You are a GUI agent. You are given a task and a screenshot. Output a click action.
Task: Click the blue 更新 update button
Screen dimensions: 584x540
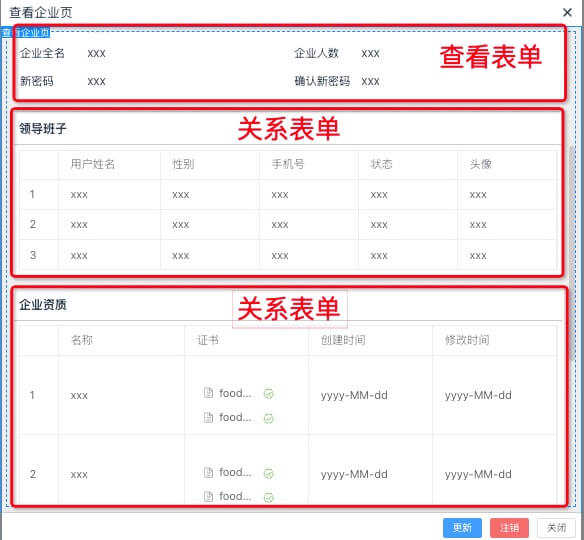click(x=462, y=527)
